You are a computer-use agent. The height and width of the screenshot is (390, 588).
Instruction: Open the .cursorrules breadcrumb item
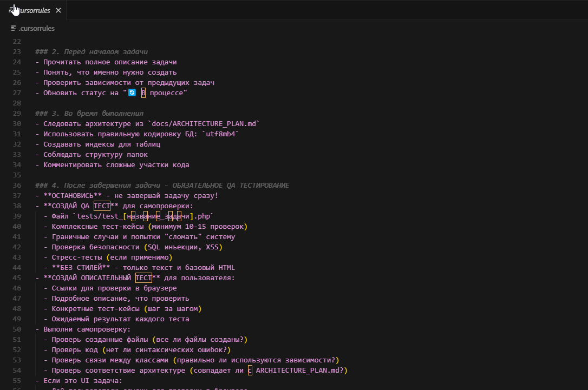[x=36, y=28]
